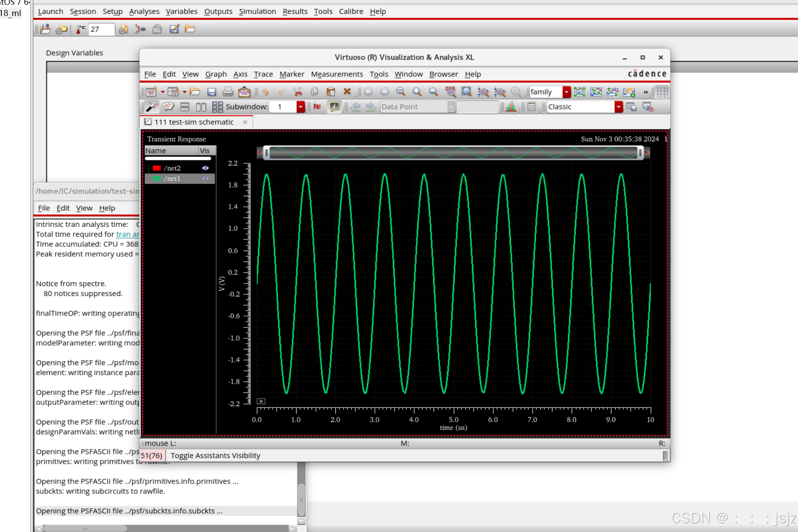
Task: Click the save workspace icon
Action: [631, 107]
